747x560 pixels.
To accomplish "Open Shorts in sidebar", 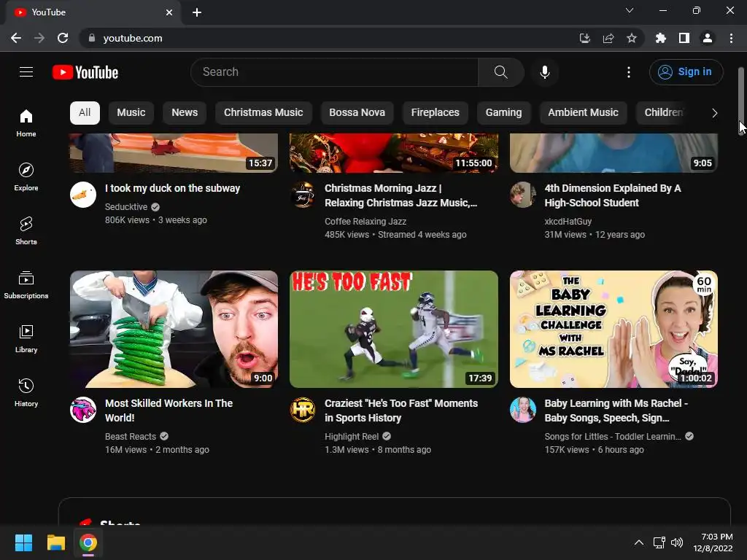I will coord(26,230).
